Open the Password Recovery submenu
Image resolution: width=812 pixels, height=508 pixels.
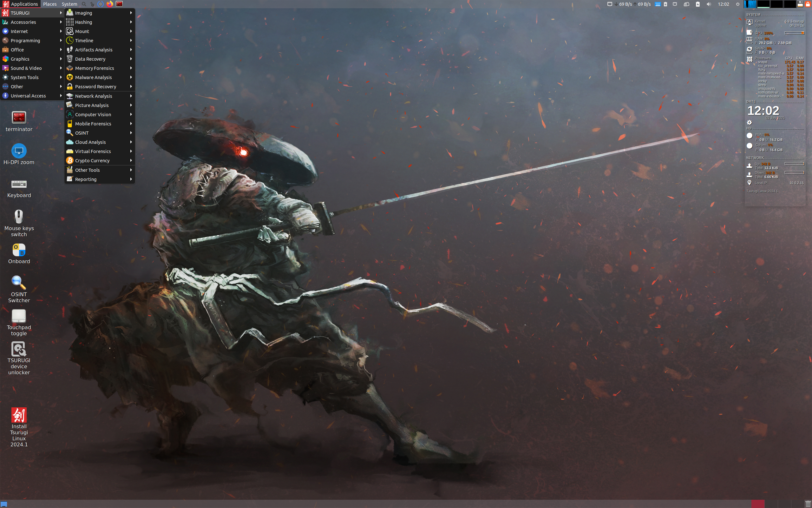(100, 87)
